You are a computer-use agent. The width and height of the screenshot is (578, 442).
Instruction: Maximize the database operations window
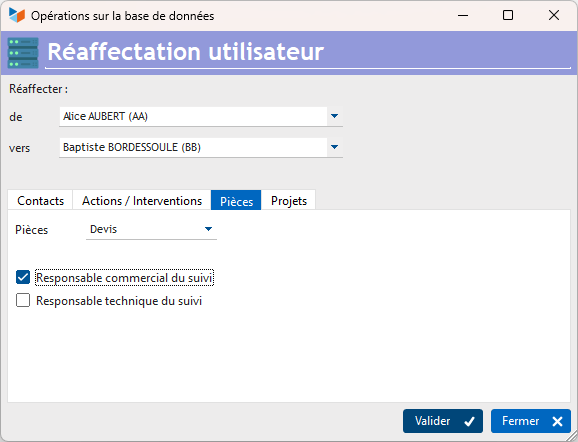coord(508,15)
